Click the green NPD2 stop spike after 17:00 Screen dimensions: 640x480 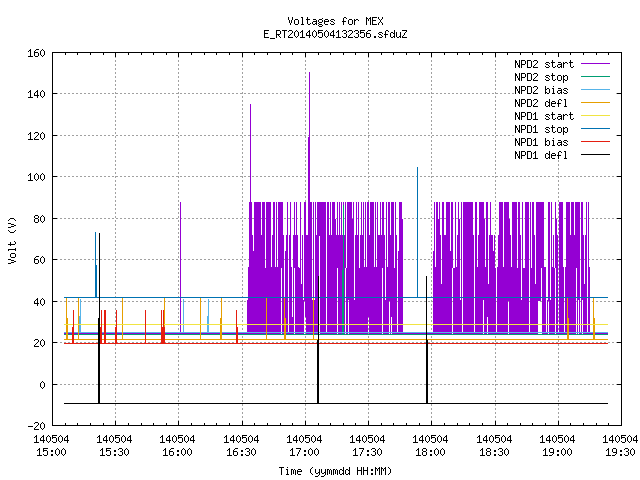point(344,268)
